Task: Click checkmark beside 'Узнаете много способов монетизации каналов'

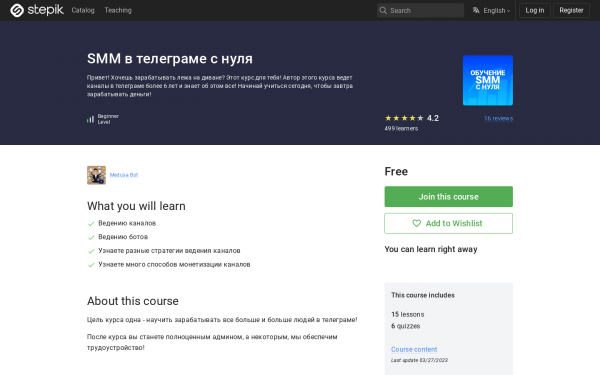Action: pyautogui.click(x=91, y=265)
